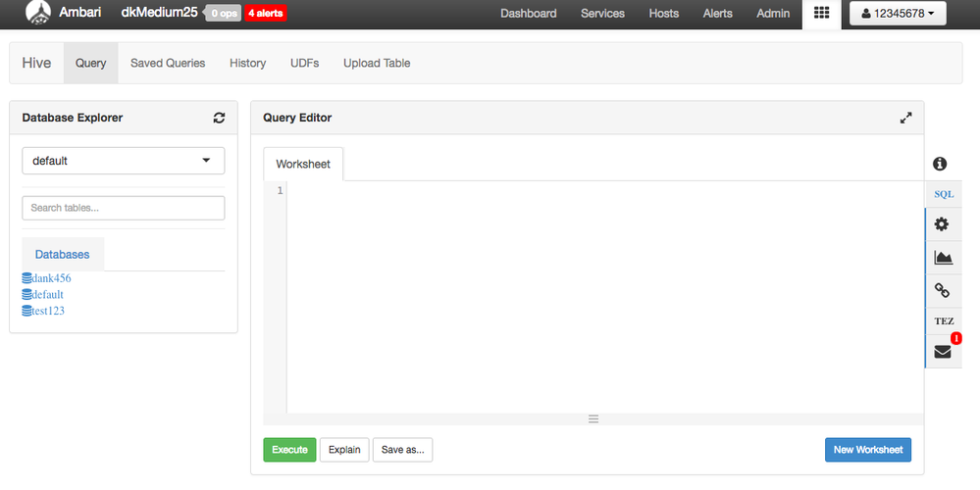Create a New Worksheet
The image size is (980, 490).
click(867, 450)
